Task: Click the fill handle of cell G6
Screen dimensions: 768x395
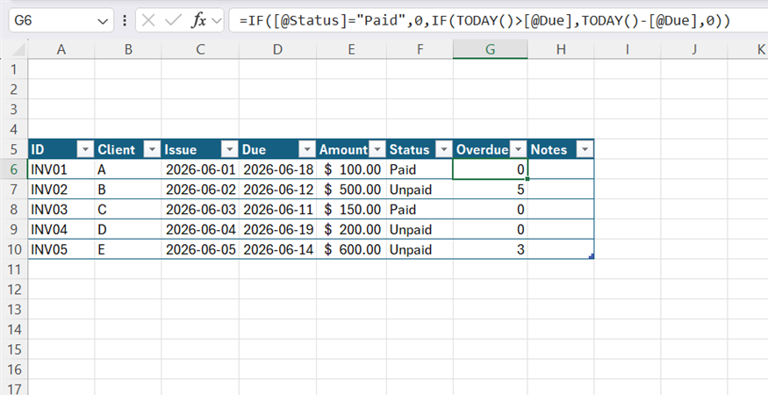Action: pyautogui.click(x=528, y=179)
